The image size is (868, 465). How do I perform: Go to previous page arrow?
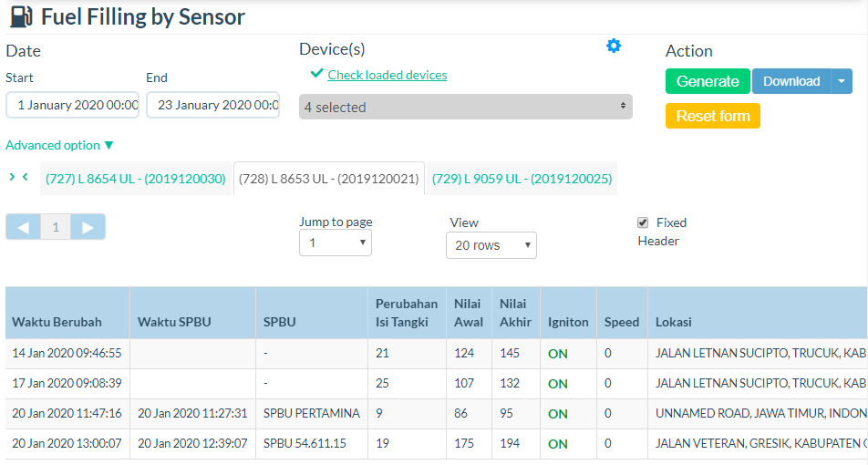pos(24,227)
